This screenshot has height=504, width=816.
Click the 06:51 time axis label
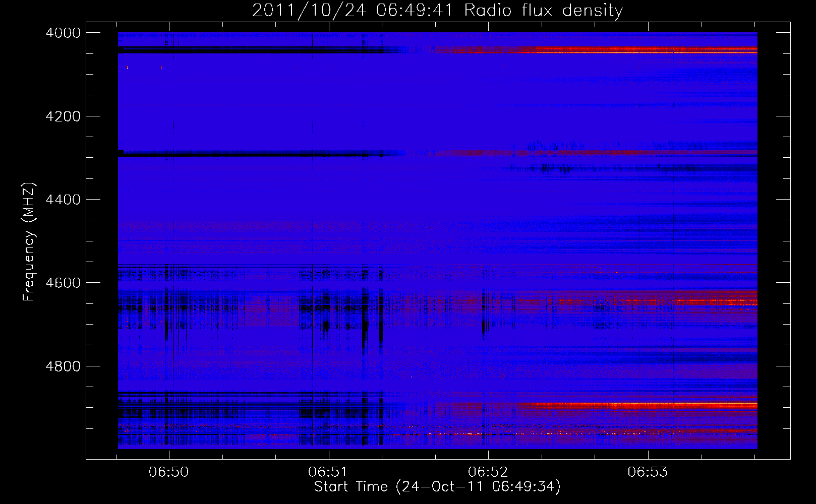pos(328,472)
